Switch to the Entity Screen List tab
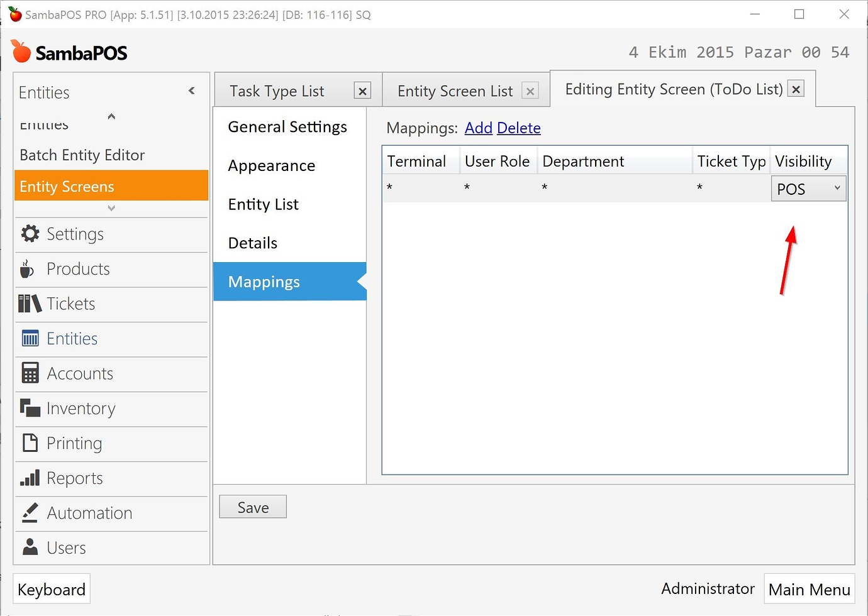 pyautogui.click(x=456, y=91)
